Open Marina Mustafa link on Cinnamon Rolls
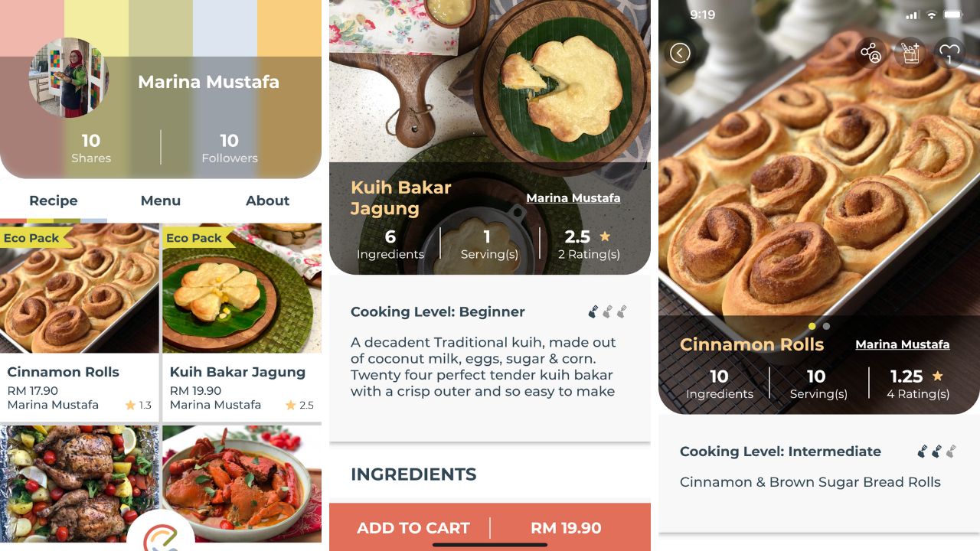 point(903,344)
